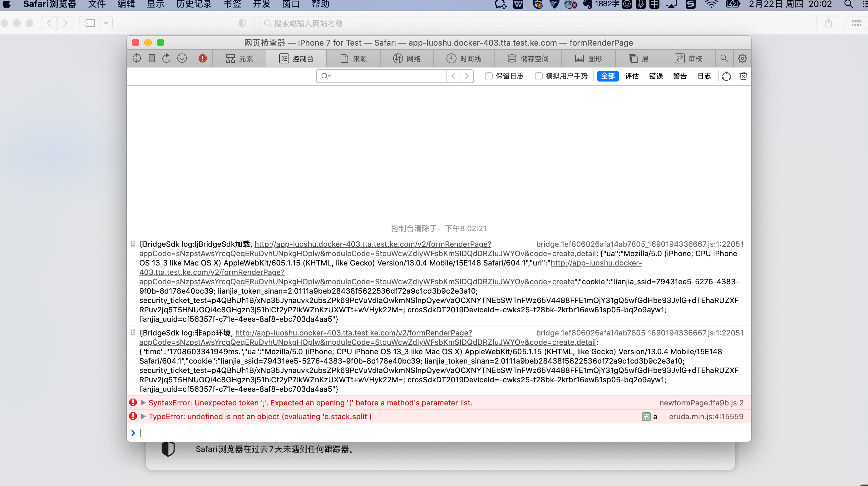Image resolution: width=868 pixels, height=486 pixels.
Task: Switch to 图形 tab
Action: tap(588, 59)
